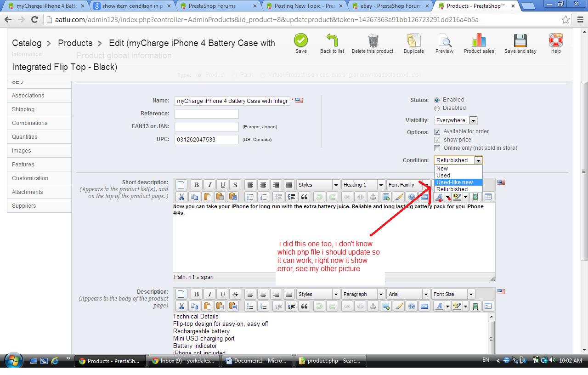
Task: Switch to the Posting New Topic browser tab
Action: 304,6
